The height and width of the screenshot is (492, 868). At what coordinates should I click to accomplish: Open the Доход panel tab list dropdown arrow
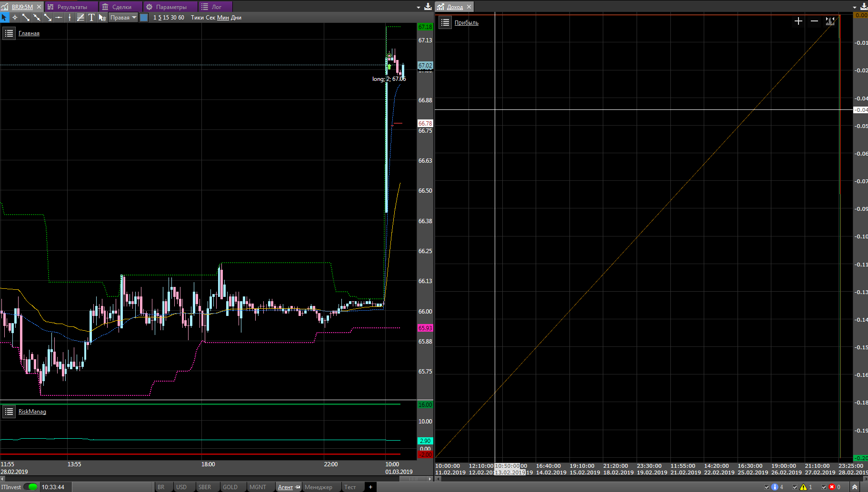coord(854,7)
